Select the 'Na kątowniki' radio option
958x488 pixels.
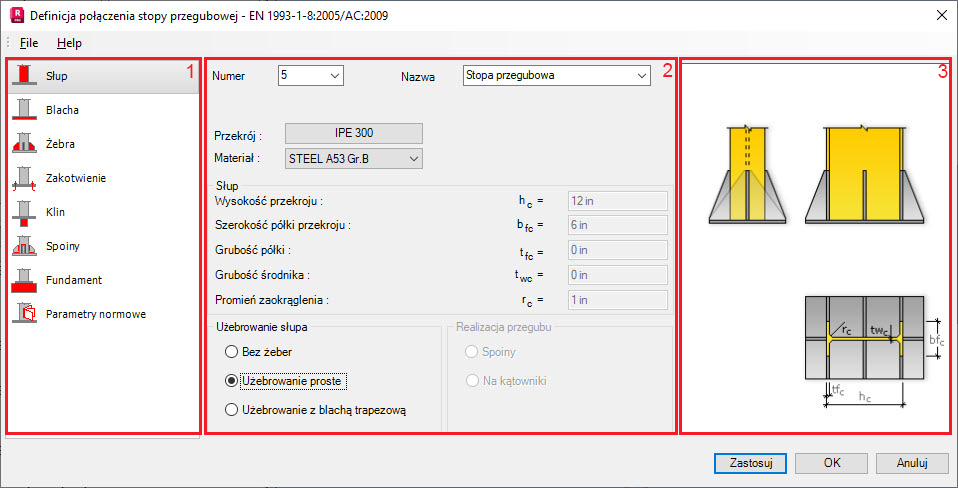coord(472,381)
